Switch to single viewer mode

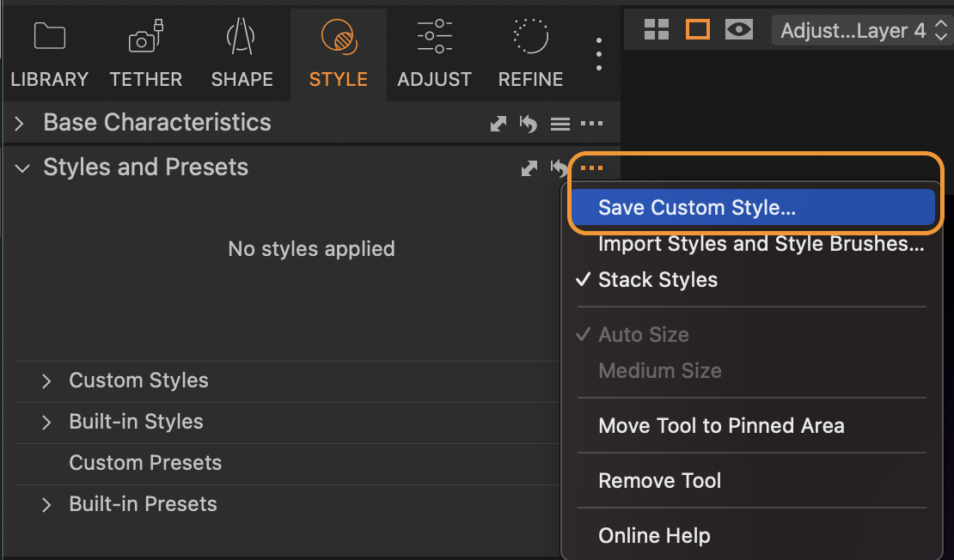click(x=698, y=29)
